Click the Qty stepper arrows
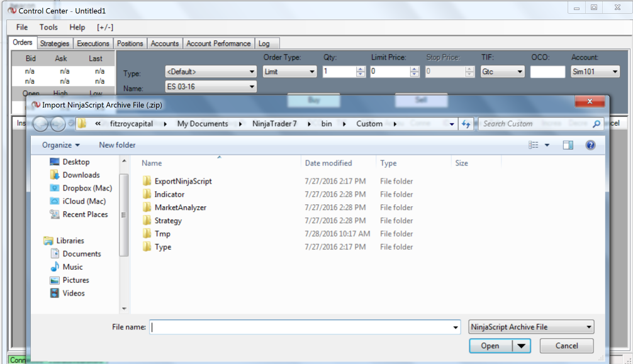 361,72
